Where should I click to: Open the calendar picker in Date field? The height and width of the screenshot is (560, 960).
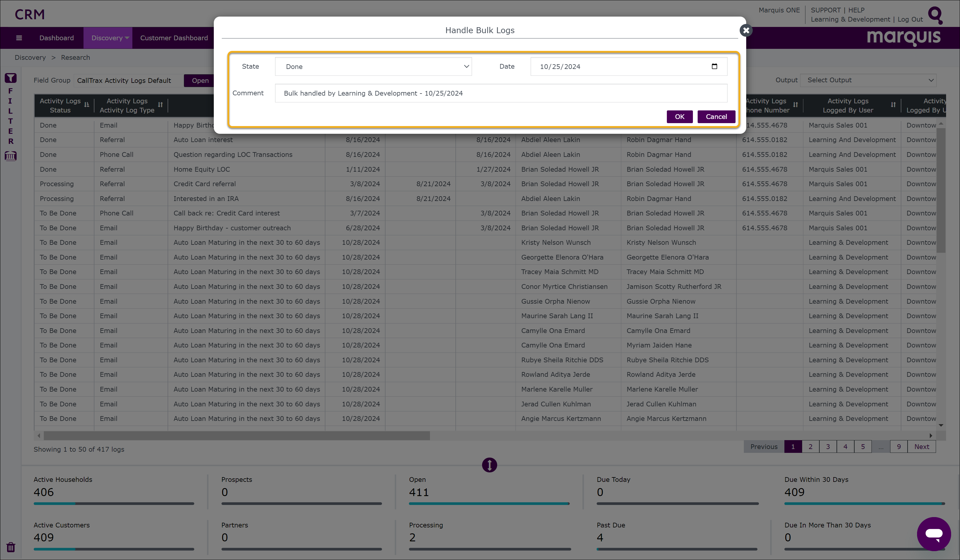pyautogui.click(x=714, y=66)
